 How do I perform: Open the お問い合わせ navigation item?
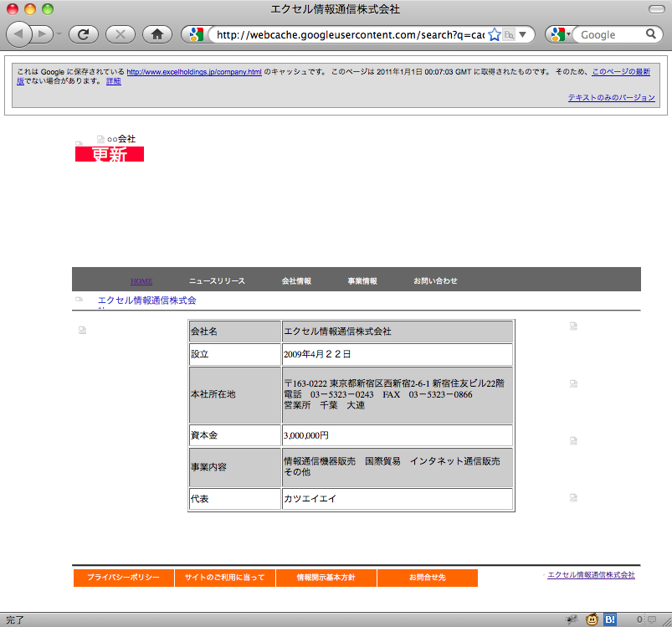pos(435,281)
